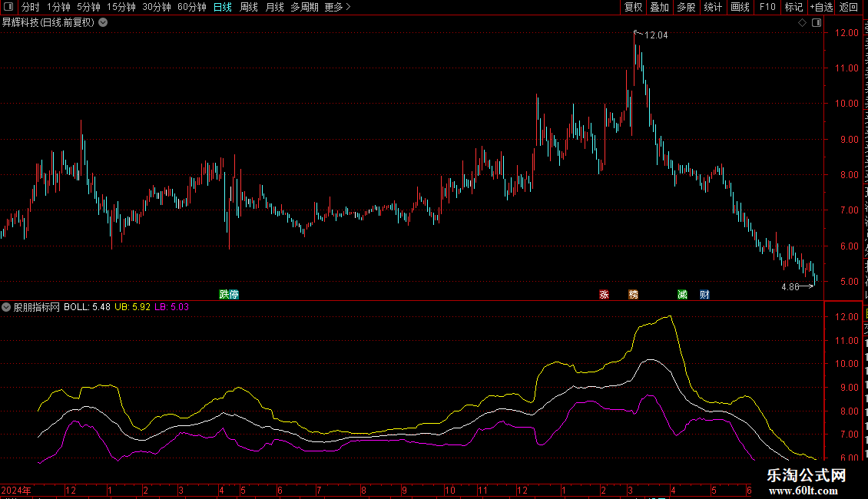Click the 跌停 event marker
The image size is (868, 499).
pyautogui.click(x=229, y=294)
